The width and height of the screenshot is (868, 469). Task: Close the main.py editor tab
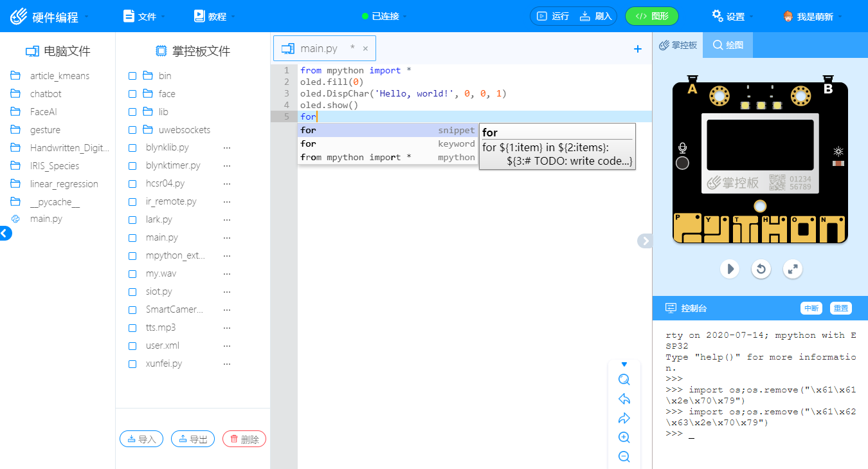[365, 48]
